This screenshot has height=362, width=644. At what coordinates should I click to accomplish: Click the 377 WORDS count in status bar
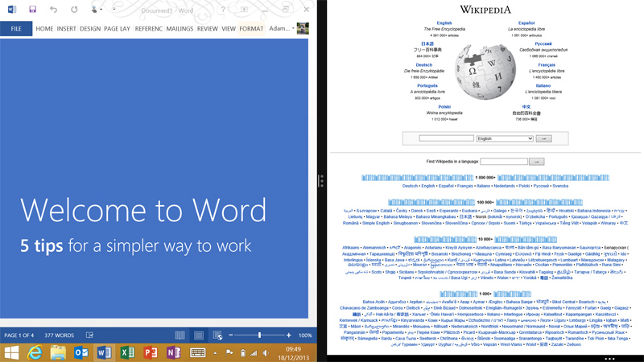point(59,335)
